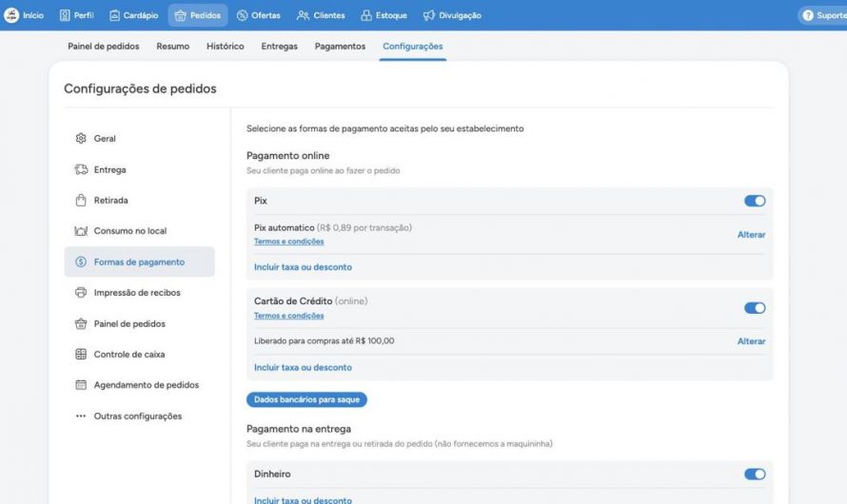847x504 pixels.
Task: Open the Pagamentos tab
Action: [340, 47]
